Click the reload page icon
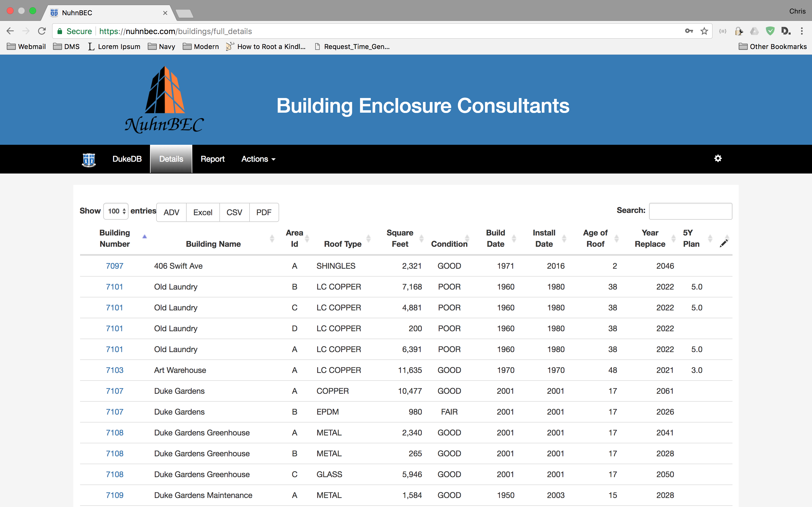This screenshot has height=507, width=812. [42, 31]
